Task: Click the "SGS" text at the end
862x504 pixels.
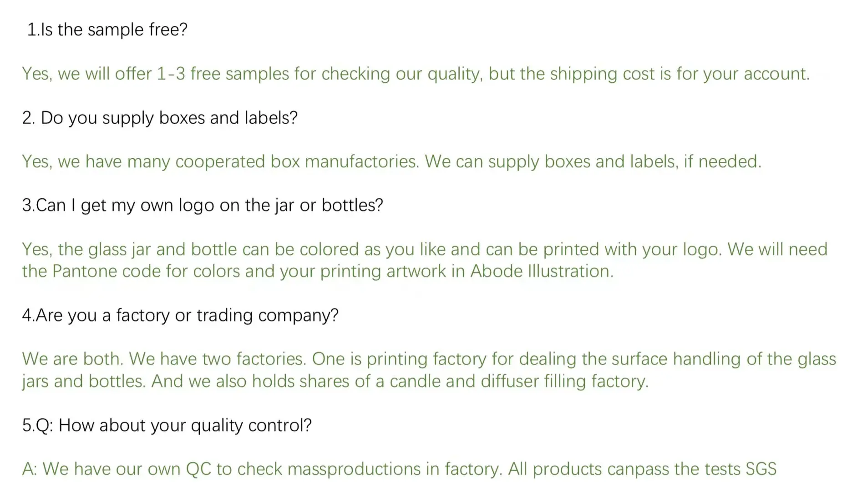Action: click(x=761, y=469)
